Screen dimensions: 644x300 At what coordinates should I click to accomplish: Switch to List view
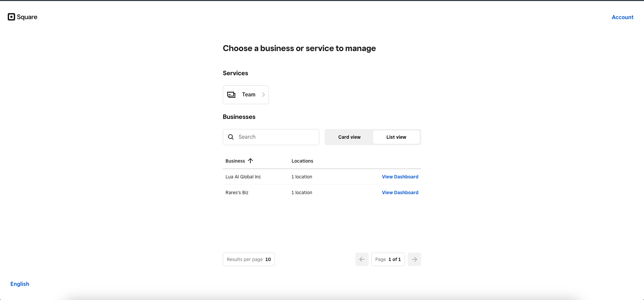(x=396, y=137)
